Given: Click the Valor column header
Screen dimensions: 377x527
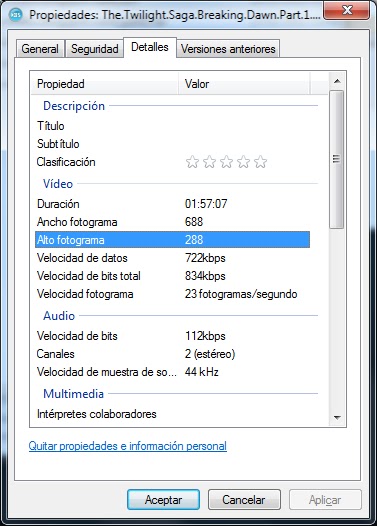Looking at the screenshot, I should click(x=244, y=84).
